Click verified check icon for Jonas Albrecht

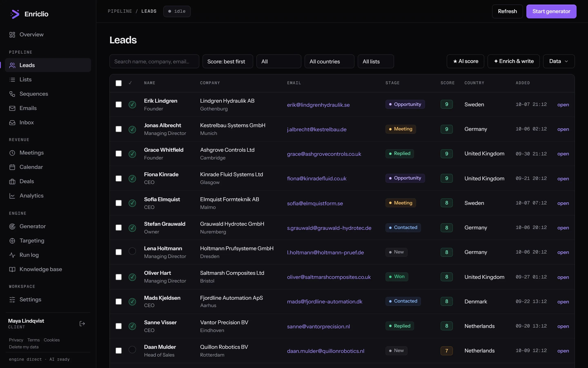tap(132, 129)
